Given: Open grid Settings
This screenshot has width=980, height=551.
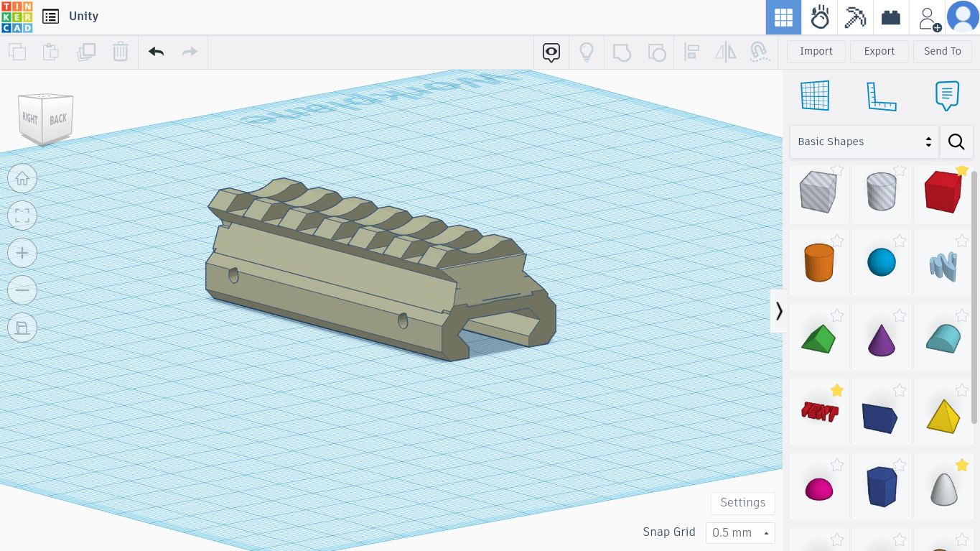Looking at the screenshot, I should point(742,503).
